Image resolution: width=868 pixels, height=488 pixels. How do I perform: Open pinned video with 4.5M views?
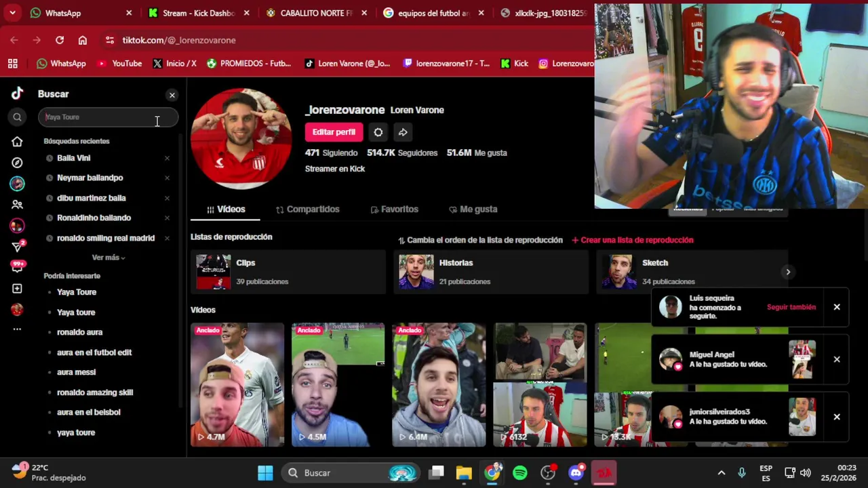[x=338, y=385]
